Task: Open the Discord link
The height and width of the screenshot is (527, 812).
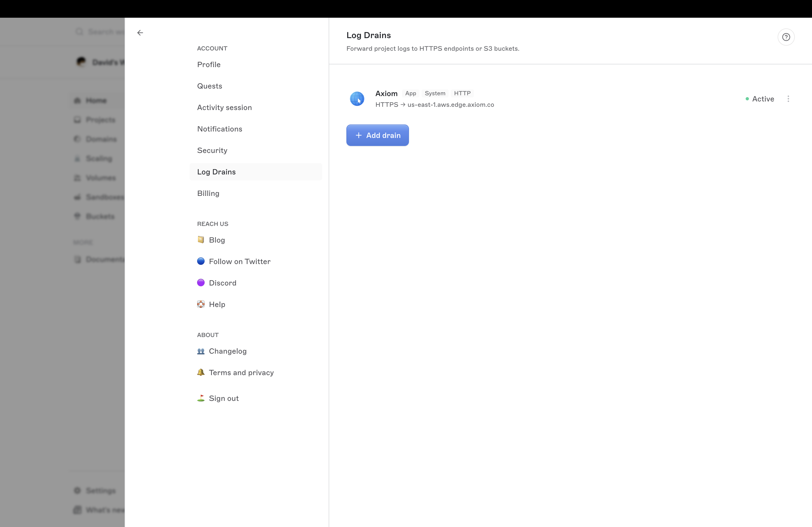Action: pos(222,283)
